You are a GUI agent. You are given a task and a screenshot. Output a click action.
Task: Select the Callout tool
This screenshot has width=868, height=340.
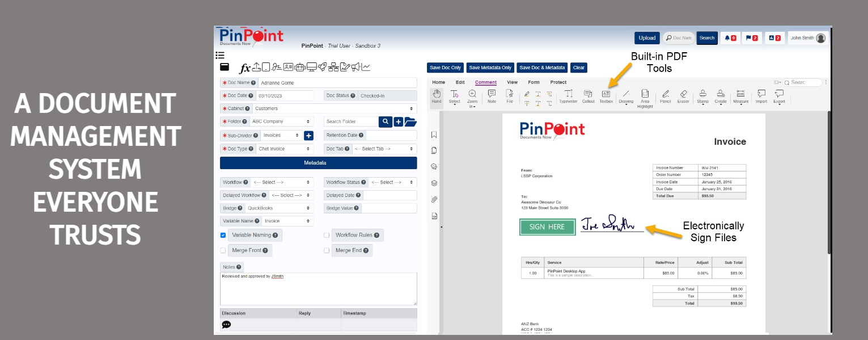[588, 96]
